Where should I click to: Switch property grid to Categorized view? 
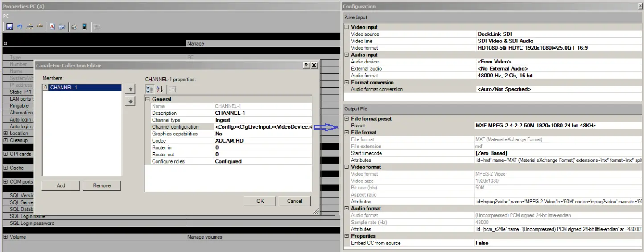tap(150, 89)
